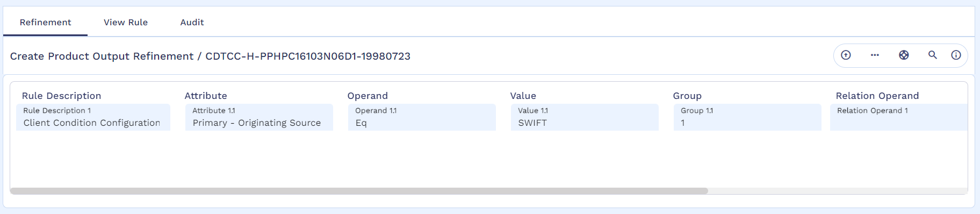Click the lifebuoy help icon
Screen dimensions: 980x214
[904, 55]
